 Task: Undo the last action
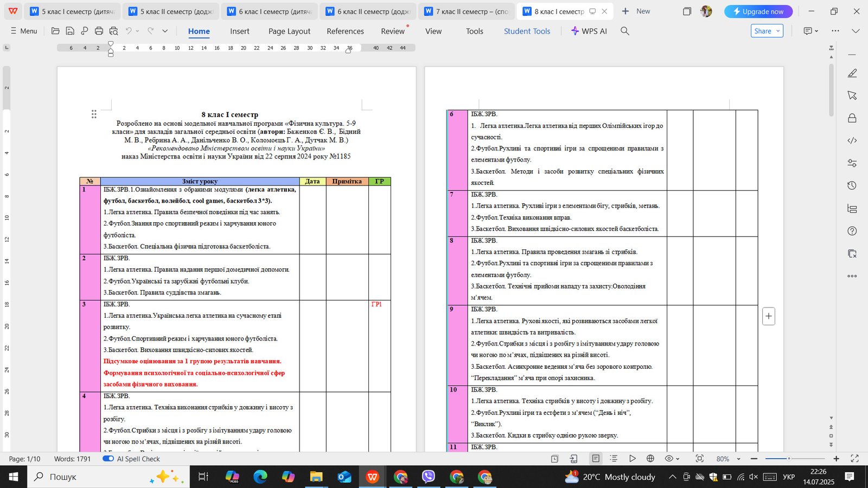click(129, 31)
